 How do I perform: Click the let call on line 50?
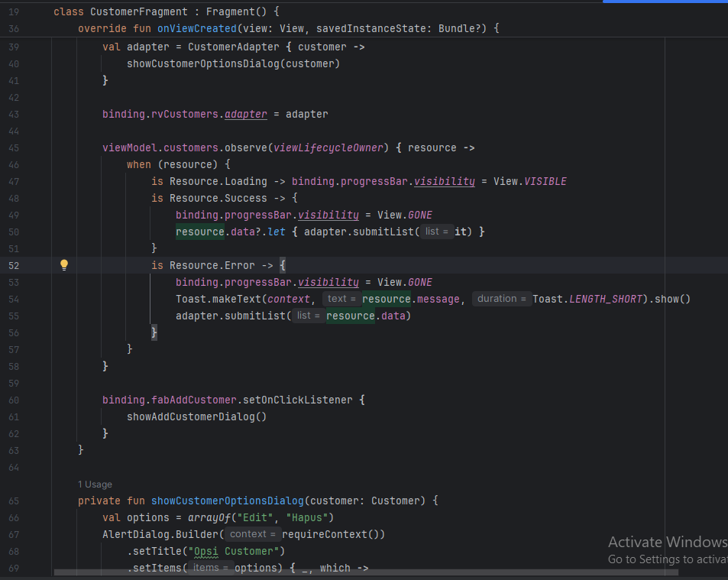[x=277, y=232]
